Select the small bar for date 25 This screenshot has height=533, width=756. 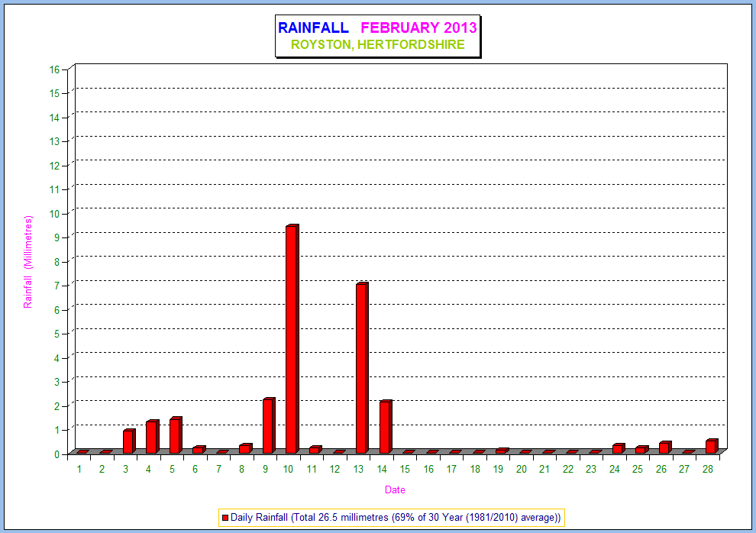coord(641,450)
